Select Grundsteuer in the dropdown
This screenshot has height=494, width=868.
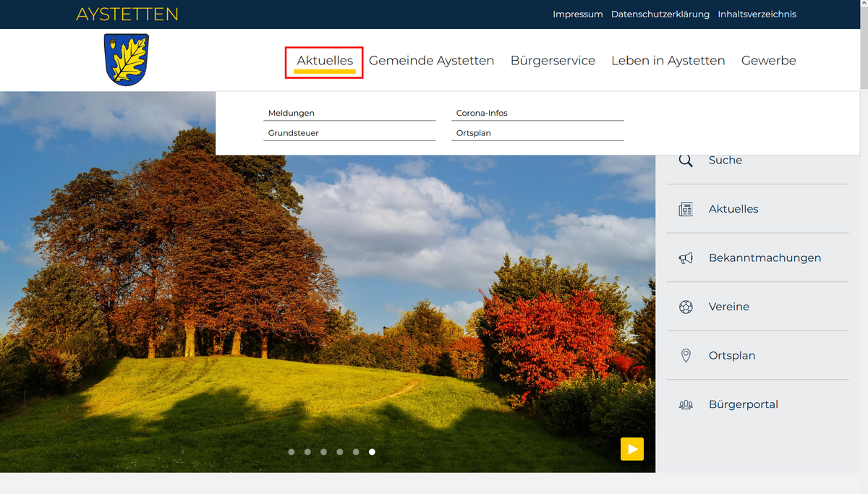pyautogui.click(x=350, y=133)
